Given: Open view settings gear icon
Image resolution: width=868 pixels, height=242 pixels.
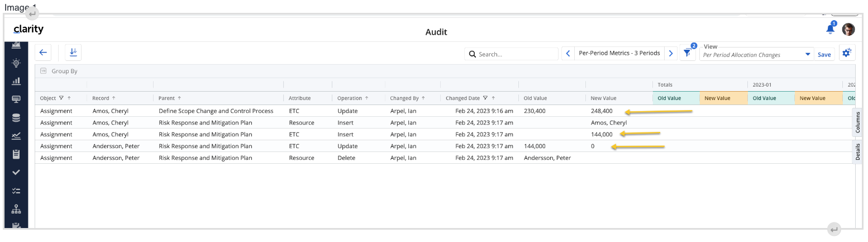Looking at the screenshot, I should click(x=847, y=53).
